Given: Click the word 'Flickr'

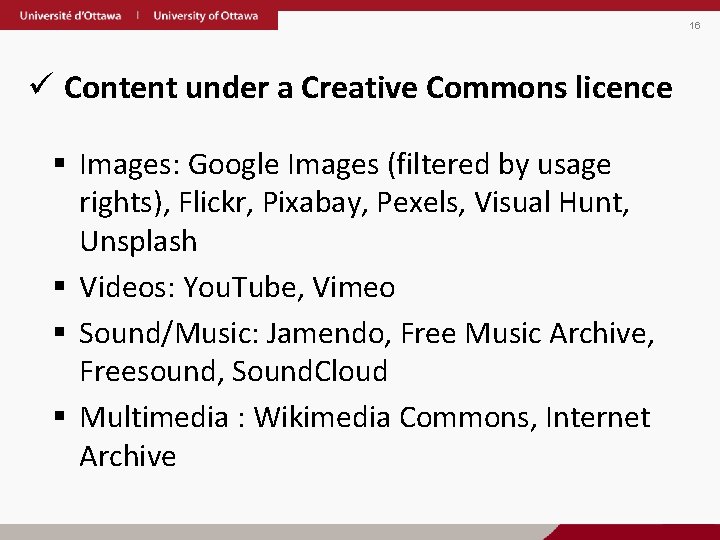Looking at the screenshot, I should pos(213,202).
